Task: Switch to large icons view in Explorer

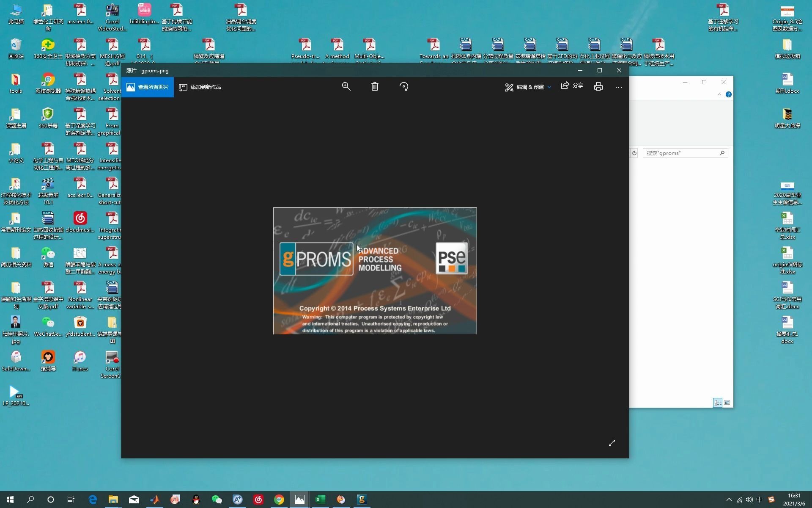Action: click(727, 403)
